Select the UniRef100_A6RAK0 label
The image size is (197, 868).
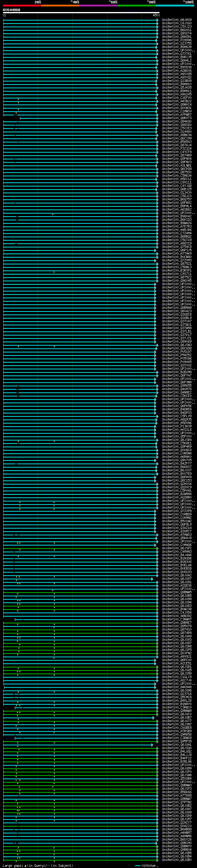[x=177, y=457]
